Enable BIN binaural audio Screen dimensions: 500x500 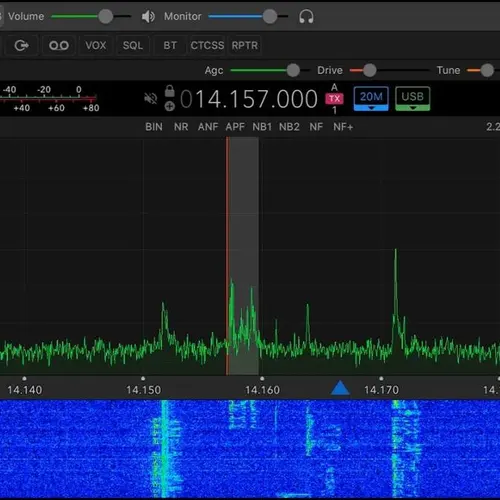(x=154, y=127)
